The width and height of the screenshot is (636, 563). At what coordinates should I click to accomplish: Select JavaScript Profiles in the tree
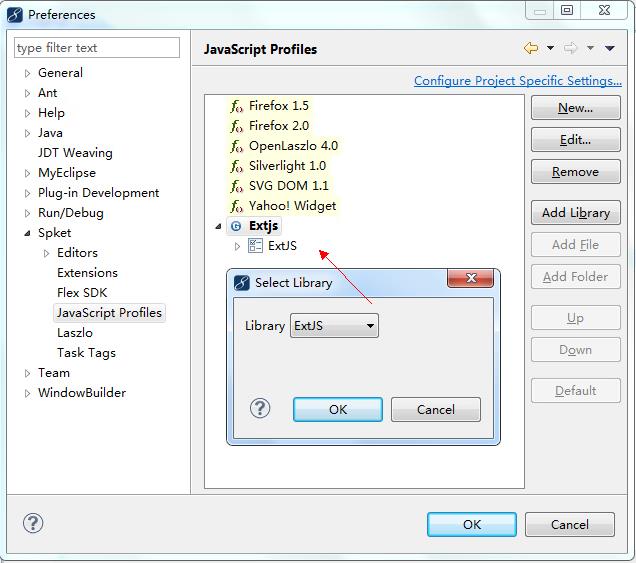tap(109, 313)
